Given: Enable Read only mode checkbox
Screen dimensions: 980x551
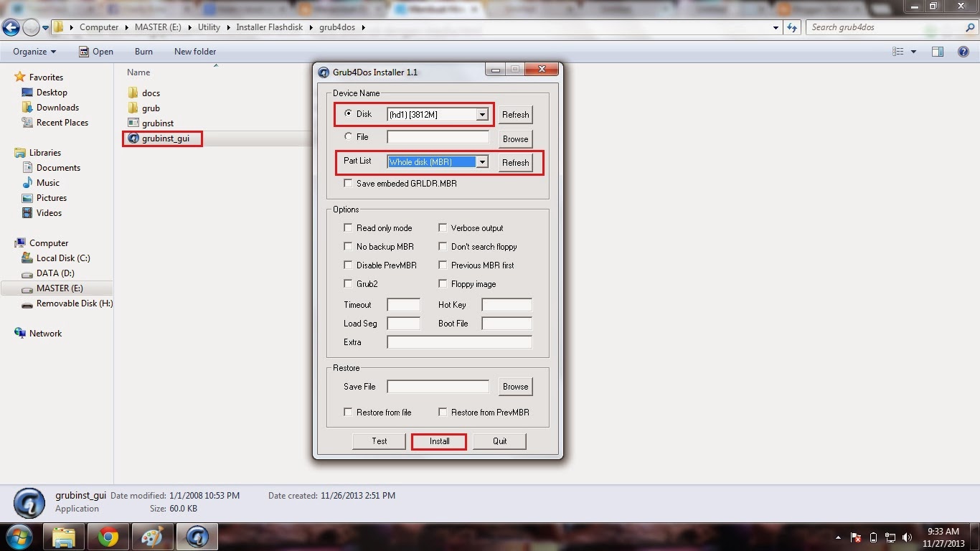Looking at the screenshot, I should click(349, 228).
